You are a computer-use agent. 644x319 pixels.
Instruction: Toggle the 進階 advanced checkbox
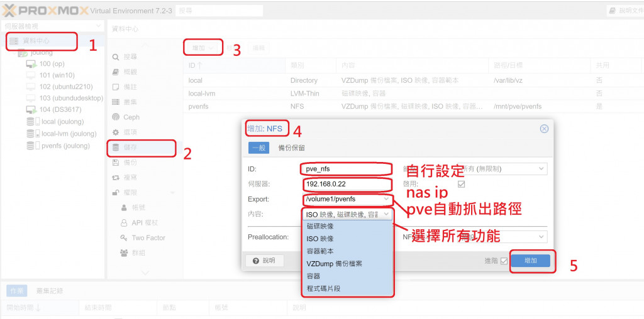click(x=504, y=261)
